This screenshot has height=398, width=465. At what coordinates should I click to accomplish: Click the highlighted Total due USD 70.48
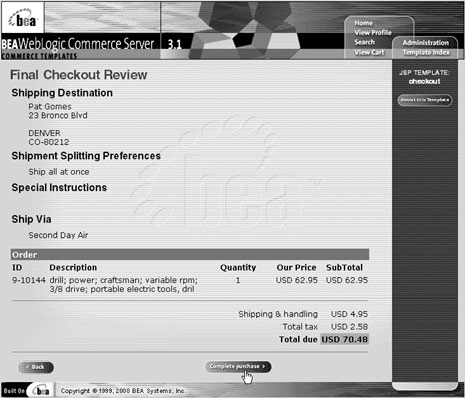click(345, 339)
